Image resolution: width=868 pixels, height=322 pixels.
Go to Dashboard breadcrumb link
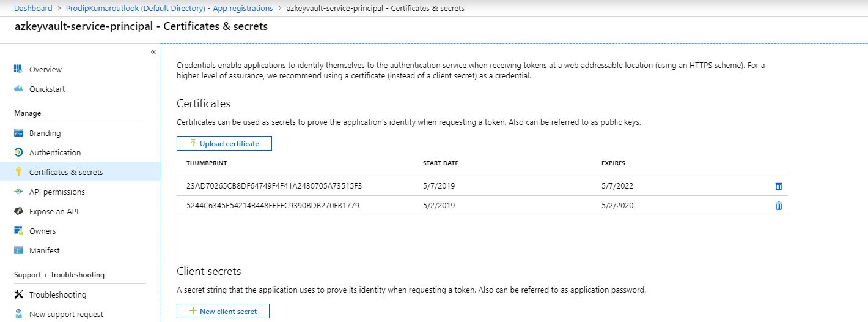tap(33, 9)
